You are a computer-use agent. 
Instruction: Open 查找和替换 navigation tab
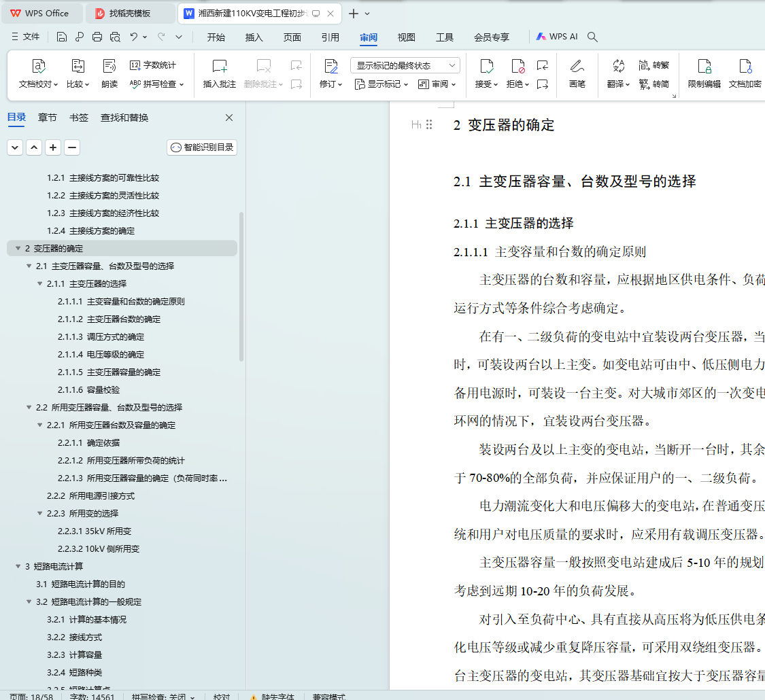[x=124, y=118]
